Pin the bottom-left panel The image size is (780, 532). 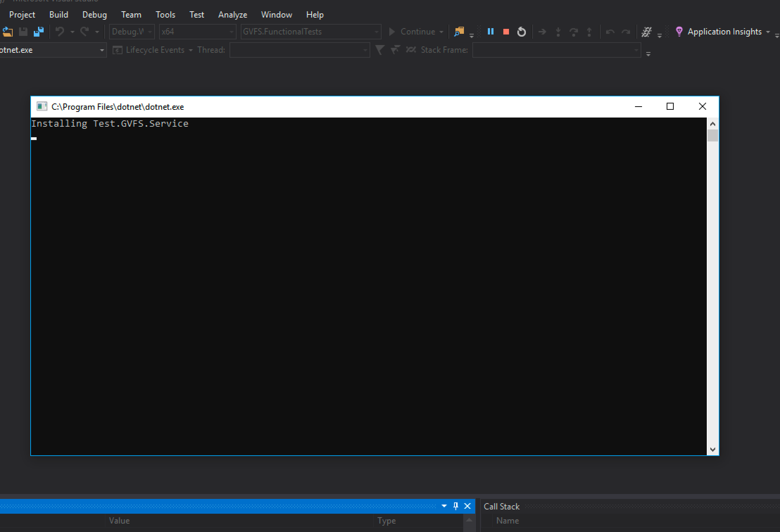[x=456, y=506]
